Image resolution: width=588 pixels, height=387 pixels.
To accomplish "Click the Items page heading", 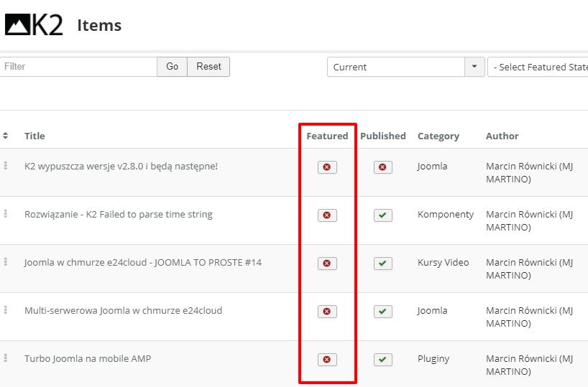I will click(x=99, y=25).
